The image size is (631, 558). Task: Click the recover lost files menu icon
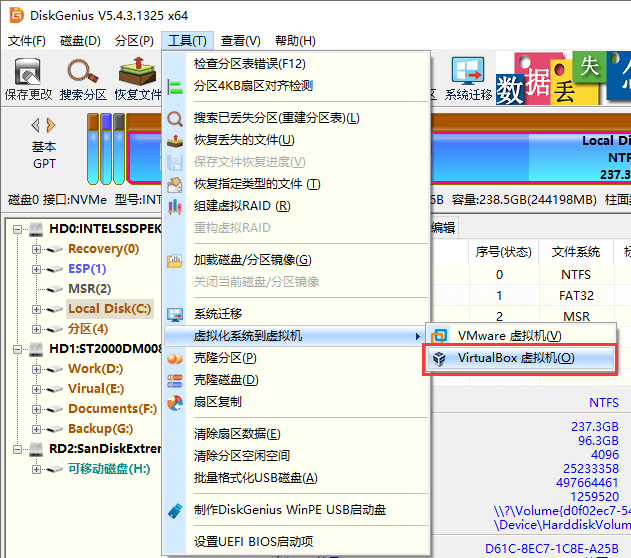(x=175, y=140)
